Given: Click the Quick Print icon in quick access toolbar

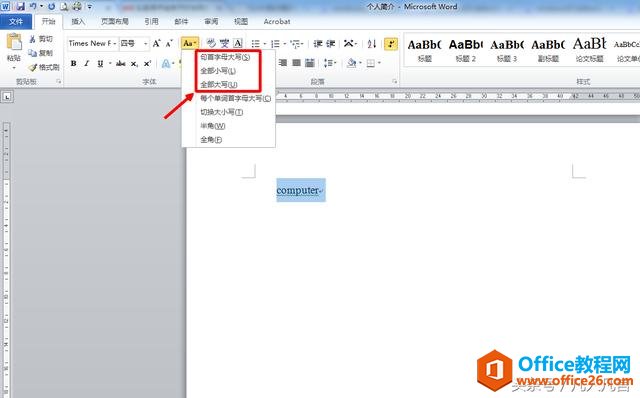Looking at the screenshot, I should click(x=77, y=7).
